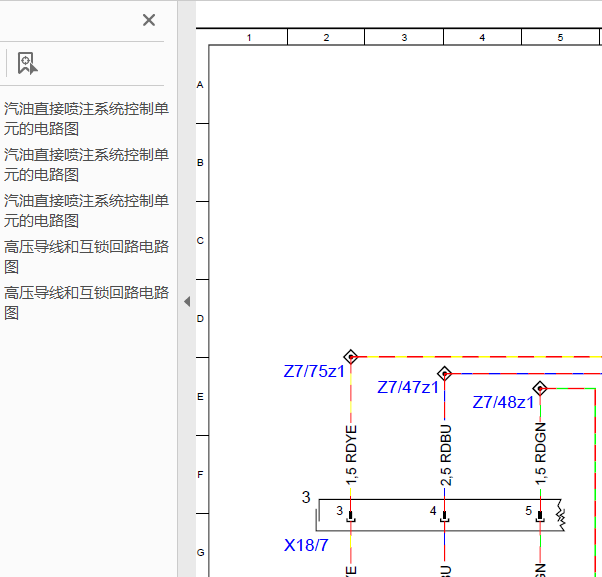Open the second 高压导线和互锁回路电路图 bookmark

tap(86, 303)
